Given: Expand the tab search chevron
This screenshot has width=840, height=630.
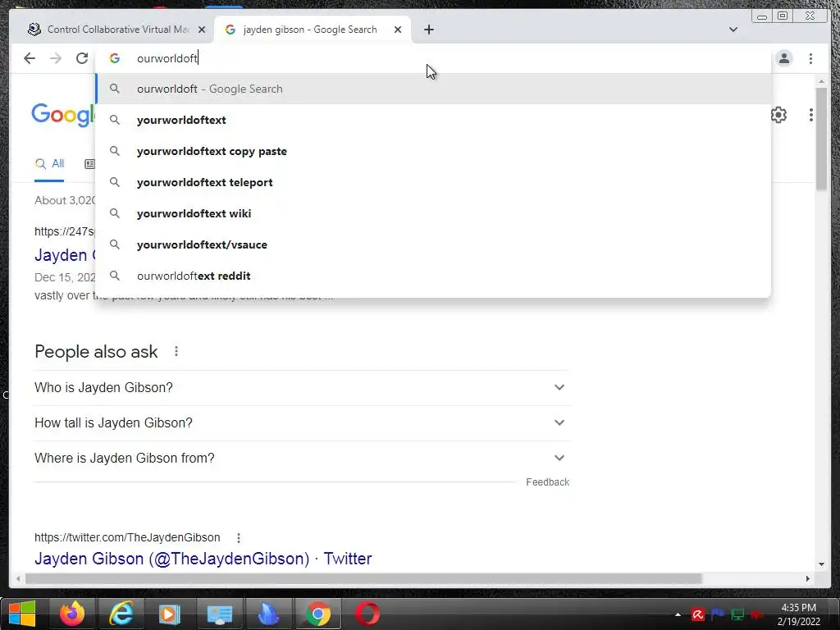Looking at the screenshot, I should (x=733, y=30).
